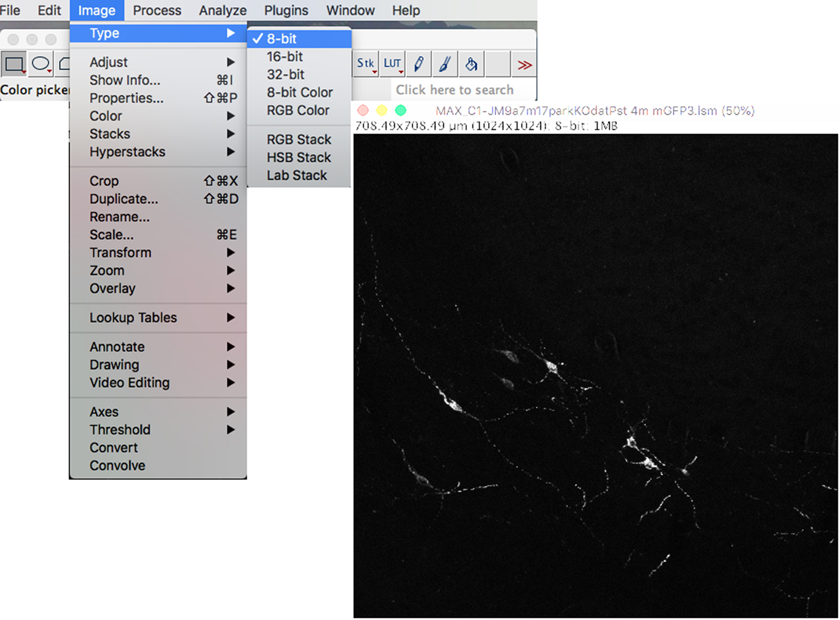Image resolution: width=840 pixels, height=620 pixels.
Task: Expand the Transform submenu
Action: click(x=158, y=252)
